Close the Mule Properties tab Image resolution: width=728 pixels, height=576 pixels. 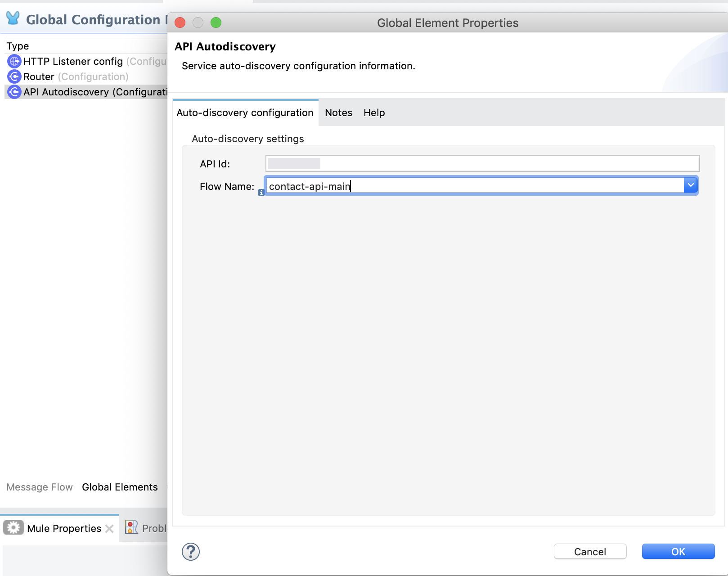(109, 529)
